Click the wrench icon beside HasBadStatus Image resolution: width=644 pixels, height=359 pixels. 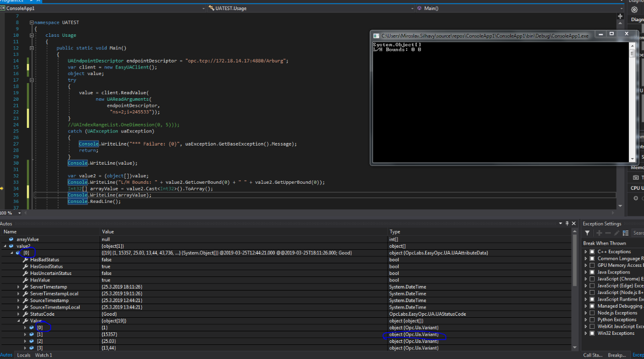tap(25, 260)
